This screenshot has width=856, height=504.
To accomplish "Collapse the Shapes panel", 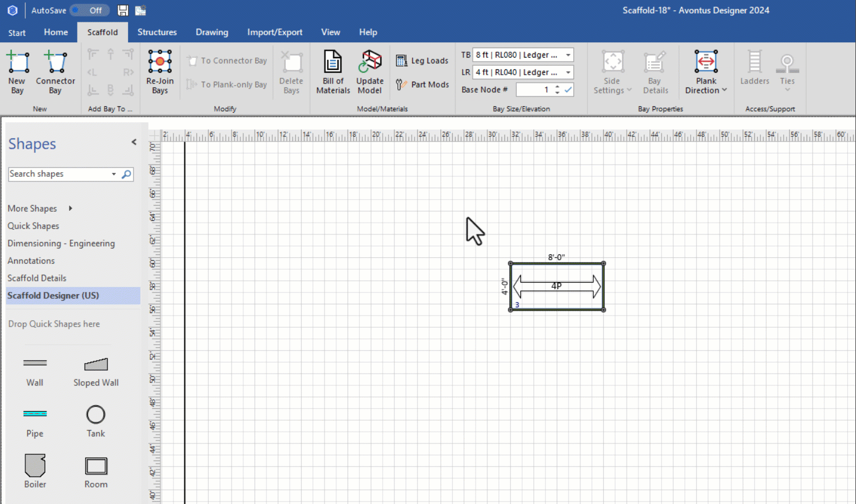I will coord(134,142).
